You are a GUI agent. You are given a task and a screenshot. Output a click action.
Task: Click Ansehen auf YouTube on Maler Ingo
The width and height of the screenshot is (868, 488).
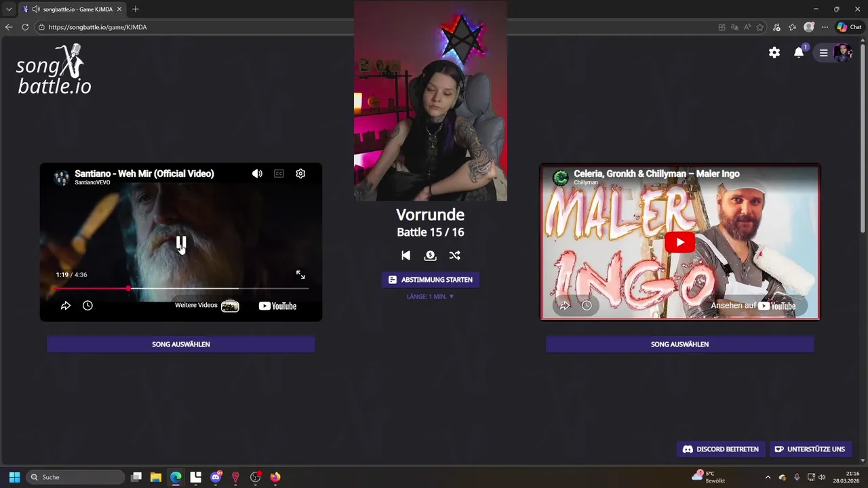[x=753, y=306]
